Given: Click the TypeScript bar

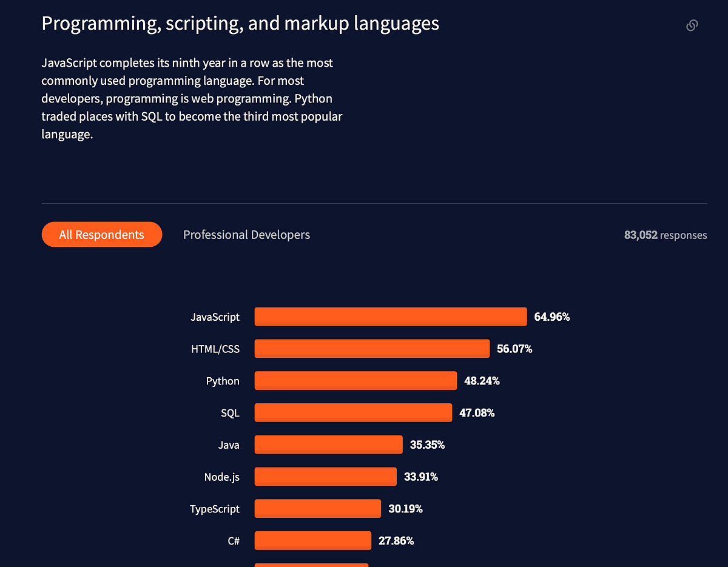Looking at the screenshot, I should 317,508.
